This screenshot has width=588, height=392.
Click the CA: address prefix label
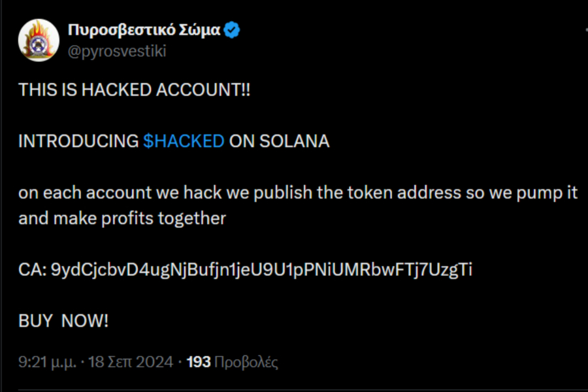coord(33,269)
